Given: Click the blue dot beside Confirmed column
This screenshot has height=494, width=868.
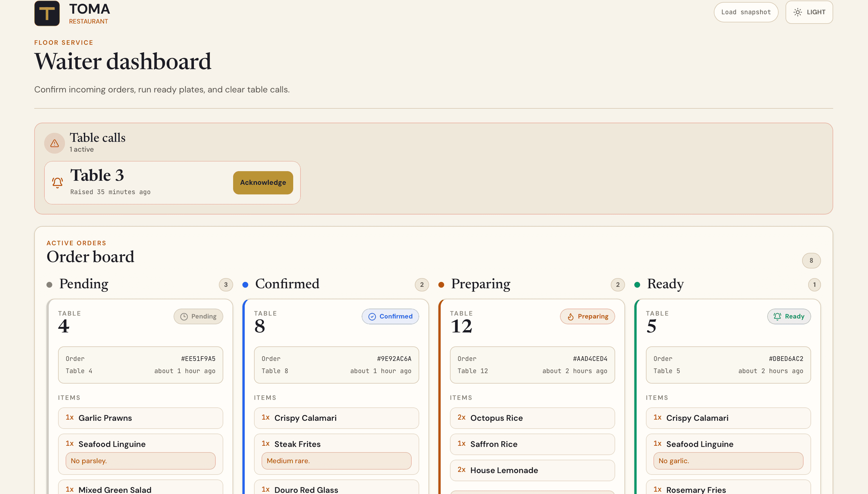Looking at the screenshot, I should [x=245, y=285].
